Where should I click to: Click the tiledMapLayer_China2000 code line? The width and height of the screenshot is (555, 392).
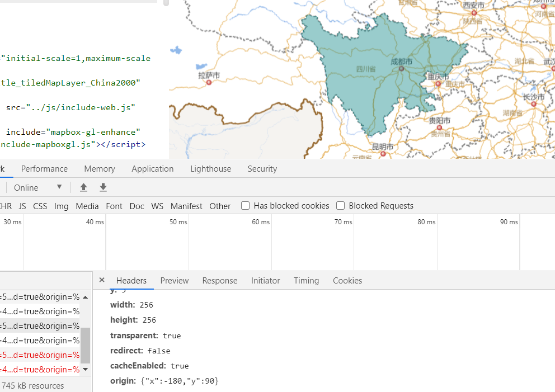70,83
